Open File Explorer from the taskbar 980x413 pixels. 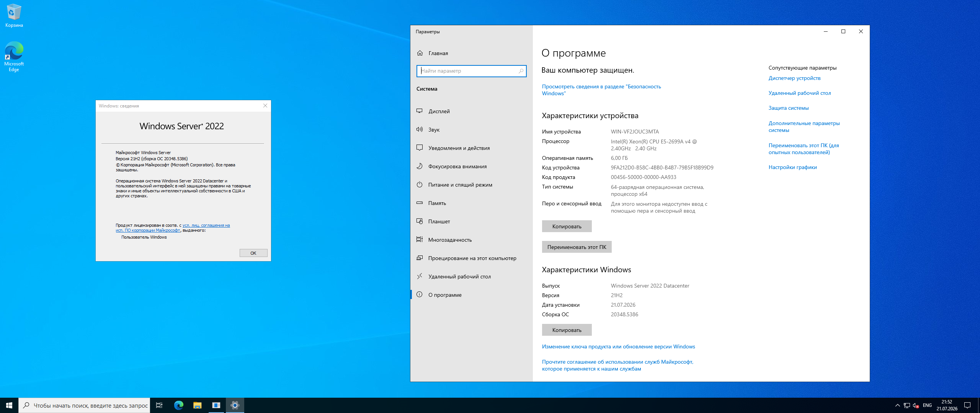click(198, 405)
